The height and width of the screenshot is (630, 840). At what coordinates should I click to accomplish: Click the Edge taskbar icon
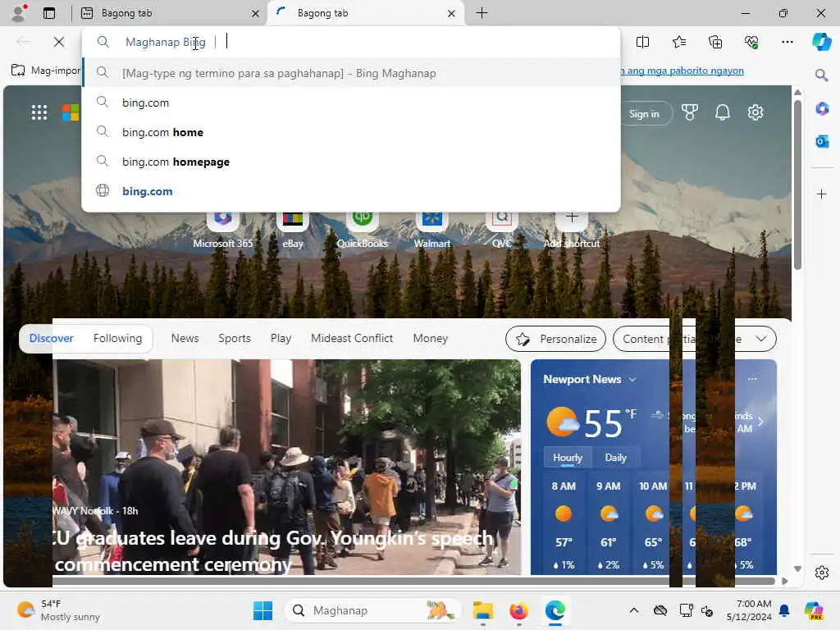(555, 610)
